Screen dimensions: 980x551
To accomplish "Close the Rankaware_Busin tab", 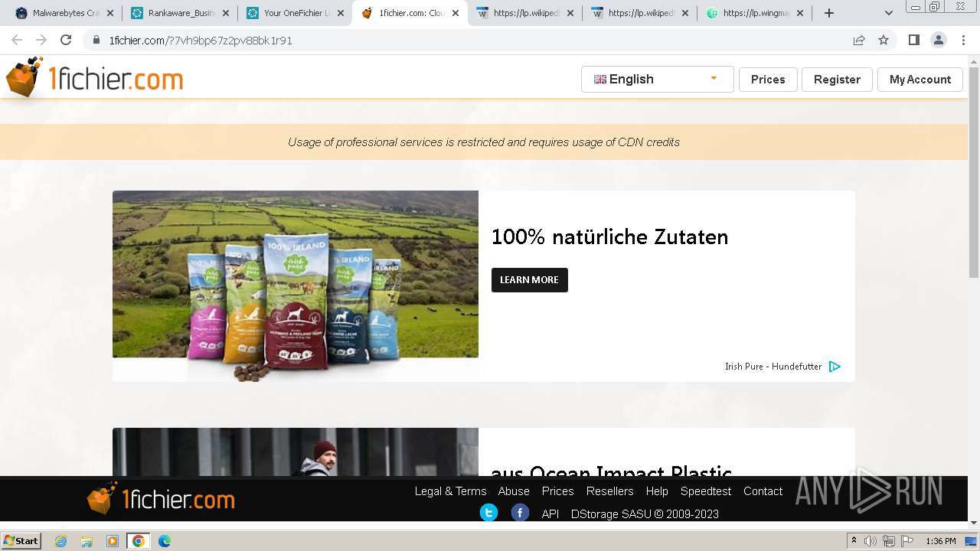I will (x=226, y=13).
